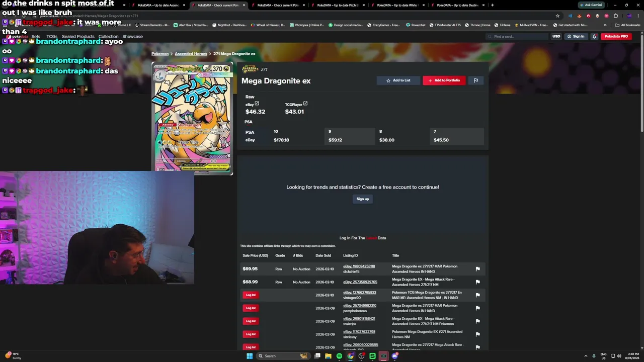Bookmark this page with the star icon

tap(557, 16)
